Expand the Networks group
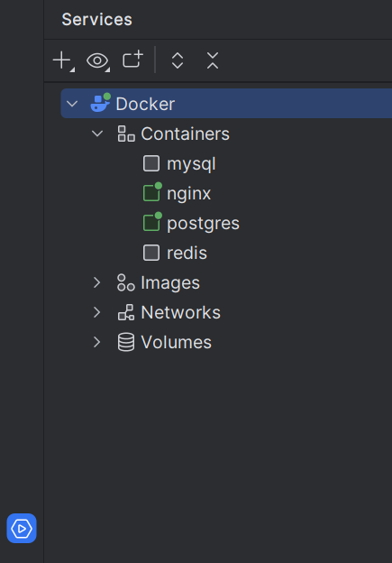Image resolution: width=392 pixels, height=563 pixels. click(x=96, y=312)
